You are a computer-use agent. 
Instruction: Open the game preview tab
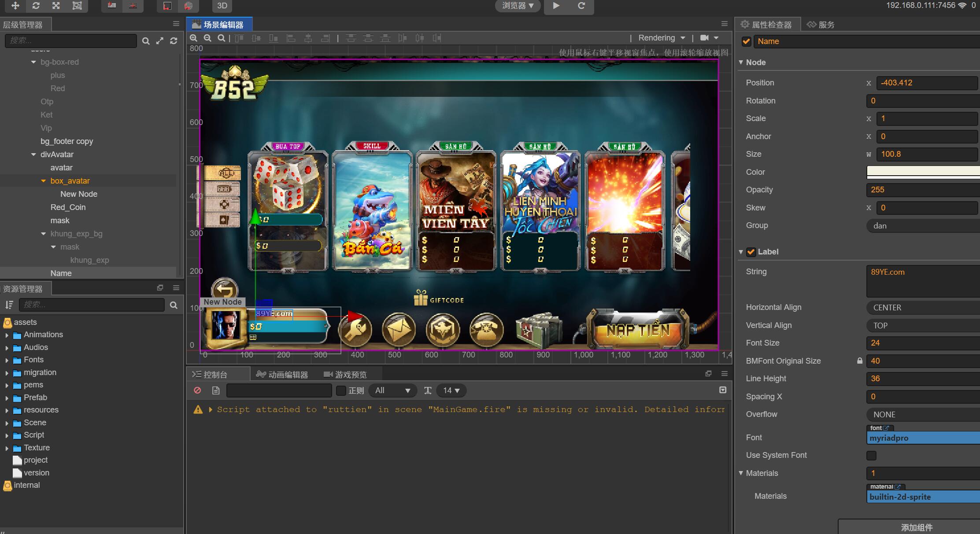pos(345,375)
